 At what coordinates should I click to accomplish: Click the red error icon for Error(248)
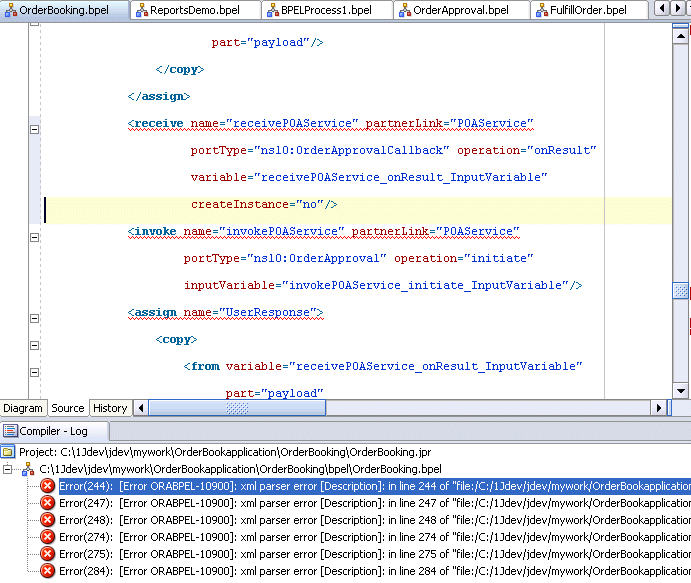point(48,520)
